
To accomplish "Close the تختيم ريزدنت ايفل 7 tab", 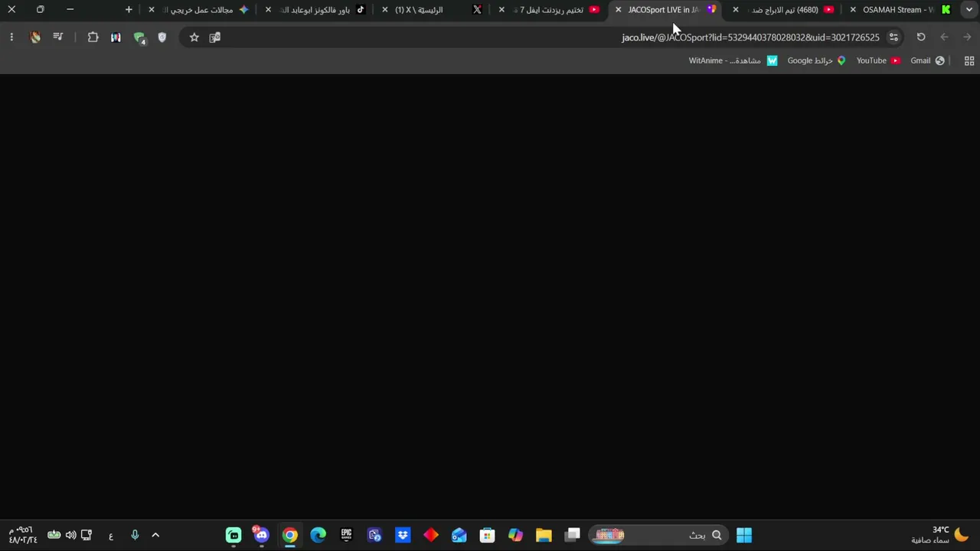I will (501, 10).
